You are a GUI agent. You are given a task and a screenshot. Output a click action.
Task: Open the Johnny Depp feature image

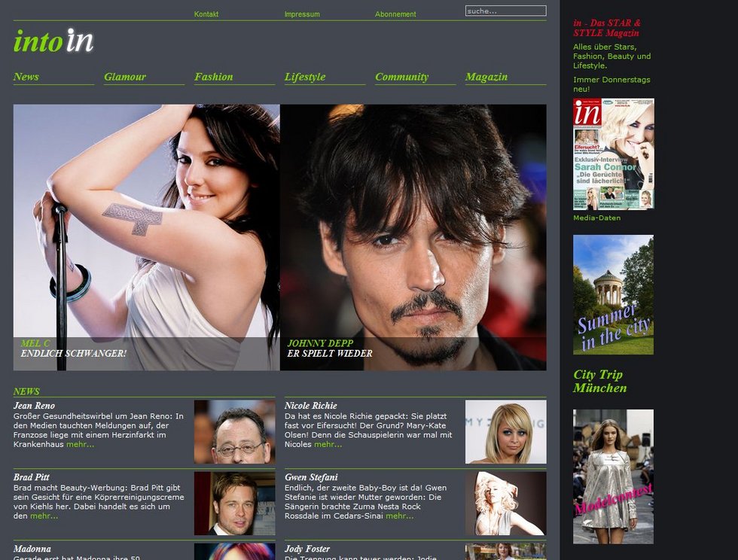(413, 237)
